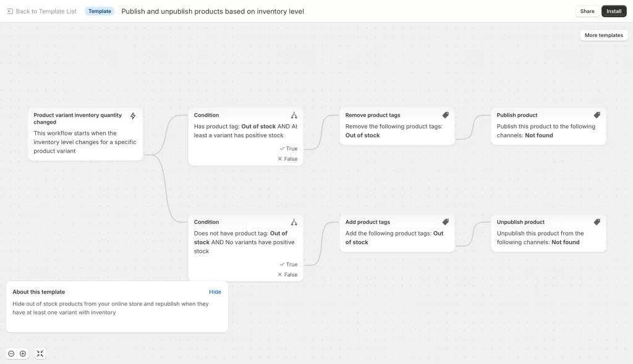Select the True branch on the top Condition
This screenshot has height=364, width=633.
(x=288, y=148)
